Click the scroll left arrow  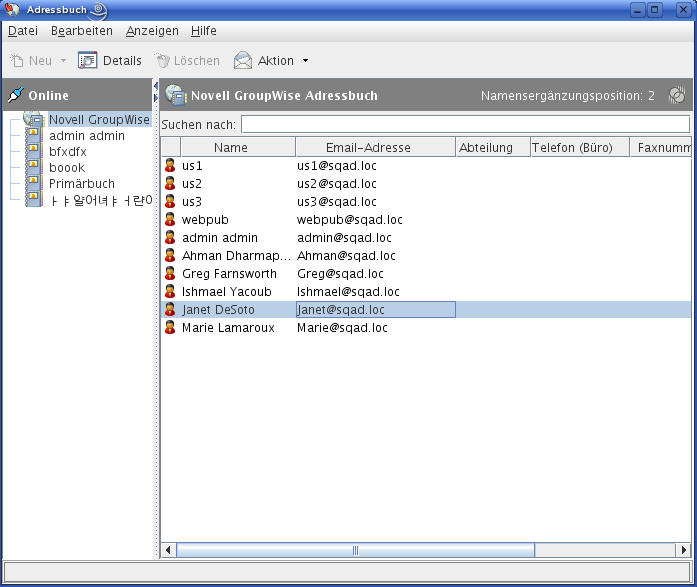click(168, 550)
